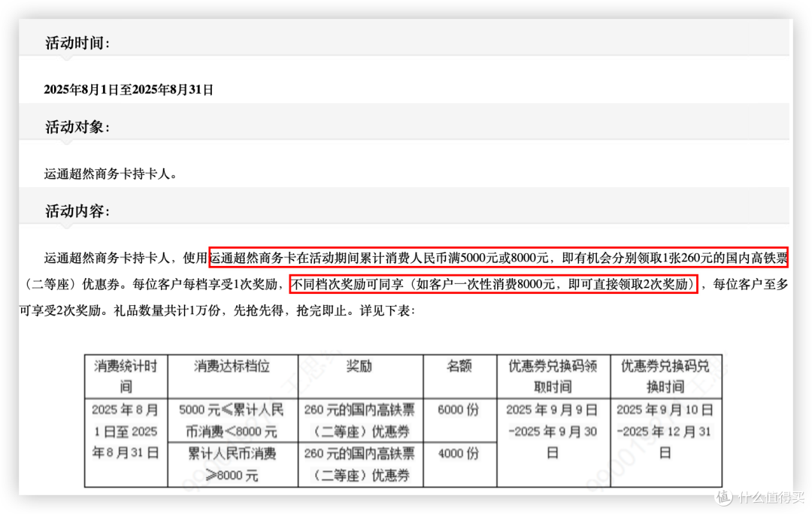Click table header 优惠券兑换码兑换时间
812x514 pixels.
[x=665, y=376]
